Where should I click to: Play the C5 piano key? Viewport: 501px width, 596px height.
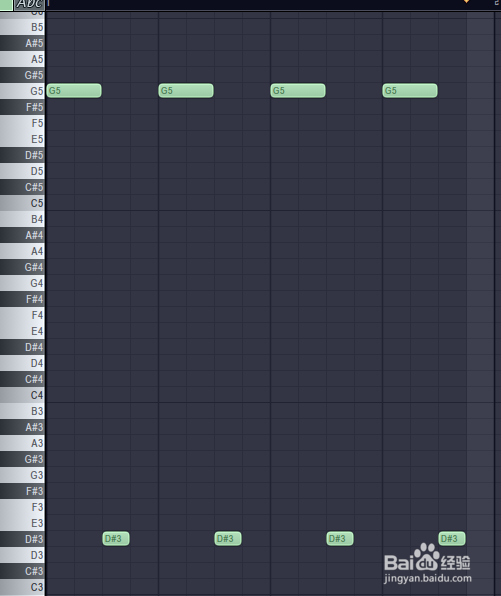click(x=22, y=203)
